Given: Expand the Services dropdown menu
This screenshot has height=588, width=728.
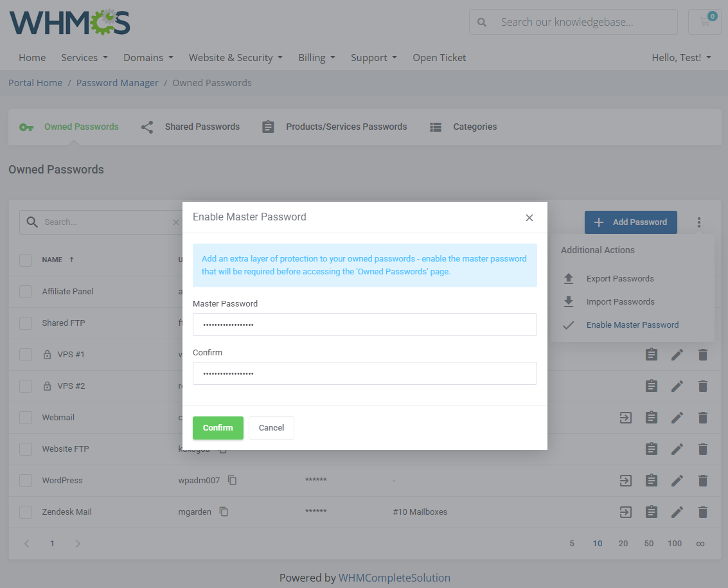Looking at the screenshot, I should click(x=84, y=58).
